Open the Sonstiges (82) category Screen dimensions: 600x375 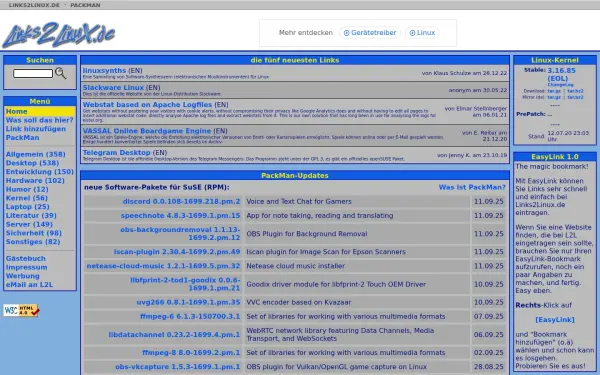point(33,242)
